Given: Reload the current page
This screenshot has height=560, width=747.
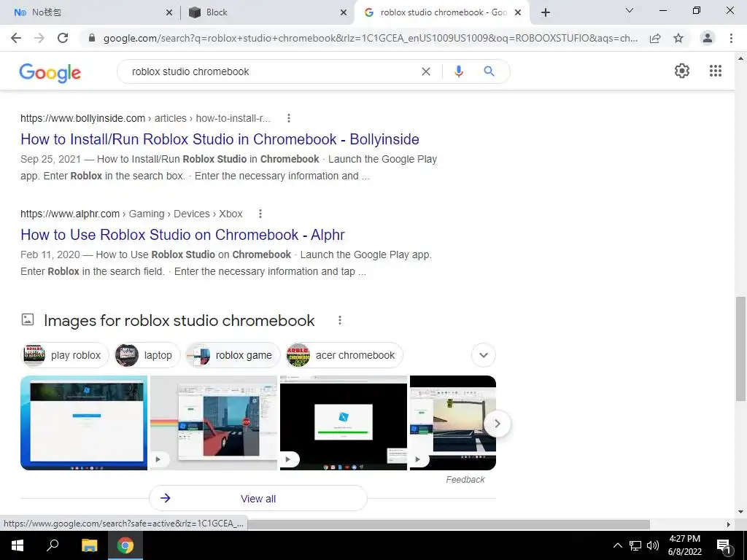Looking at the screenshot, I should [x=63, y=38].
